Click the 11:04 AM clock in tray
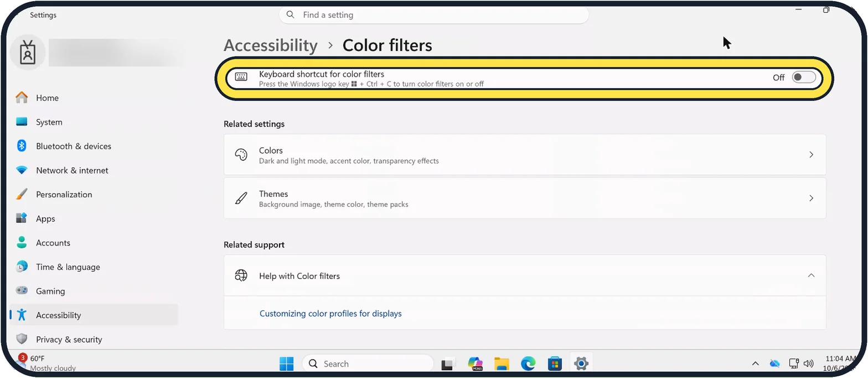The width and height of the screenshot is (868, 378). [x=840, y=359]
